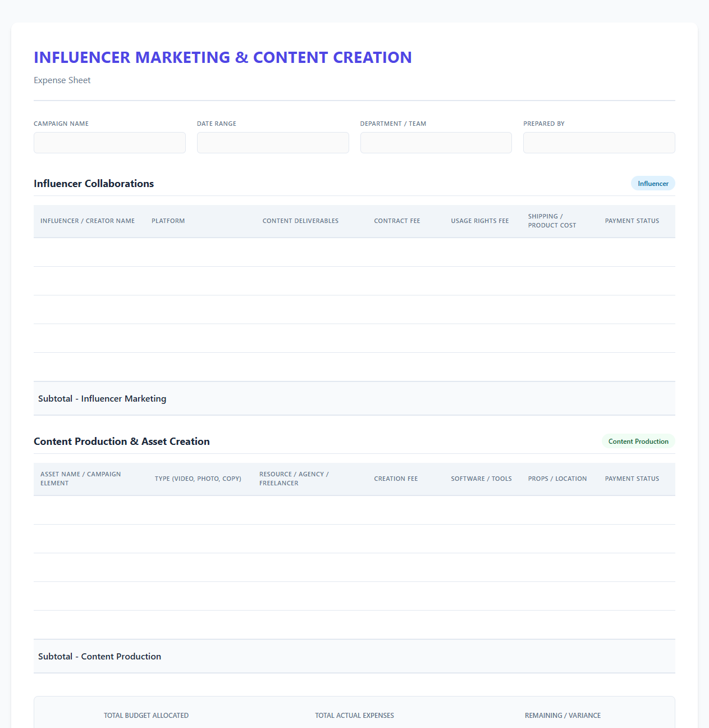Click the Date Range input field
The image size is (709, 728).
273,143
